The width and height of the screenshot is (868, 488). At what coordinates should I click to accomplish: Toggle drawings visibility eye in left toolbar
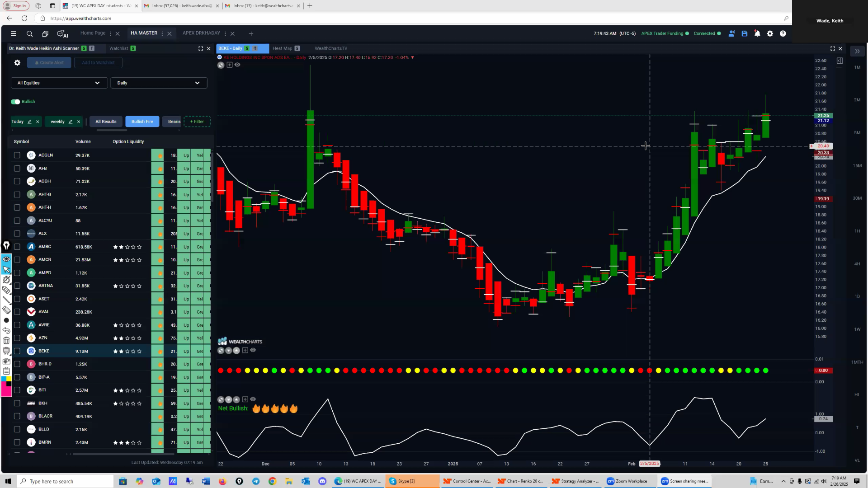(6, 259)
